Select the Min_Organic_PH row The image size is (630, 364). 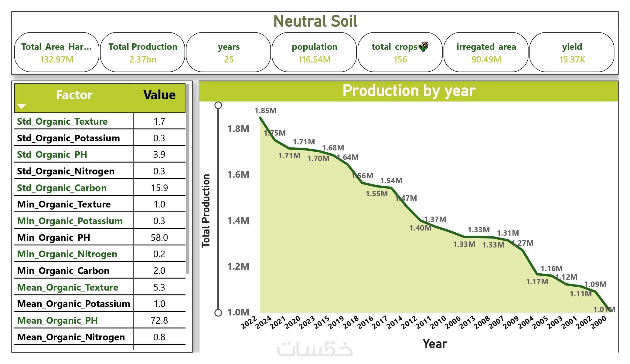coord(54,238)
